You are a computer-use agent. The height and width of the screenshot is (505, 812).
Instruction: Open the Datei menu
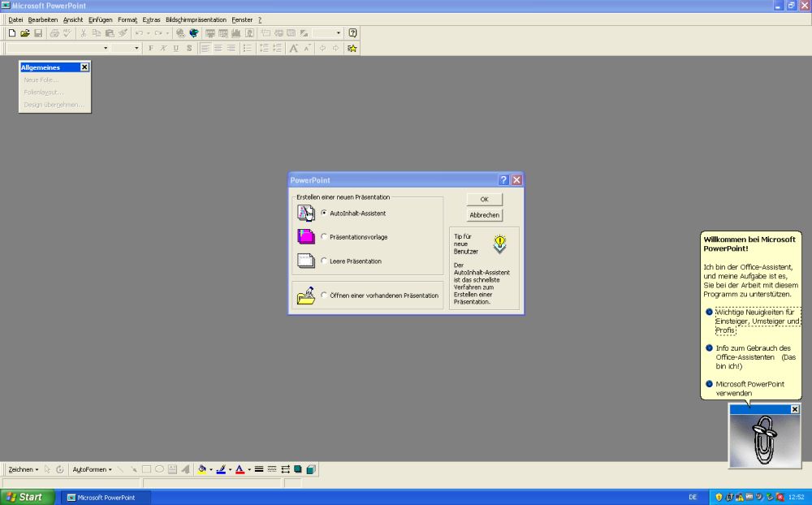coord(15,19)
